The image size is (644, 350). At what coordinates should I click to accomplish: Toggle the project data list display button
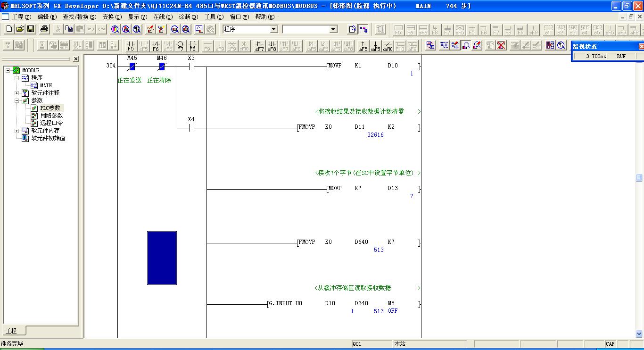coord(363,29)
